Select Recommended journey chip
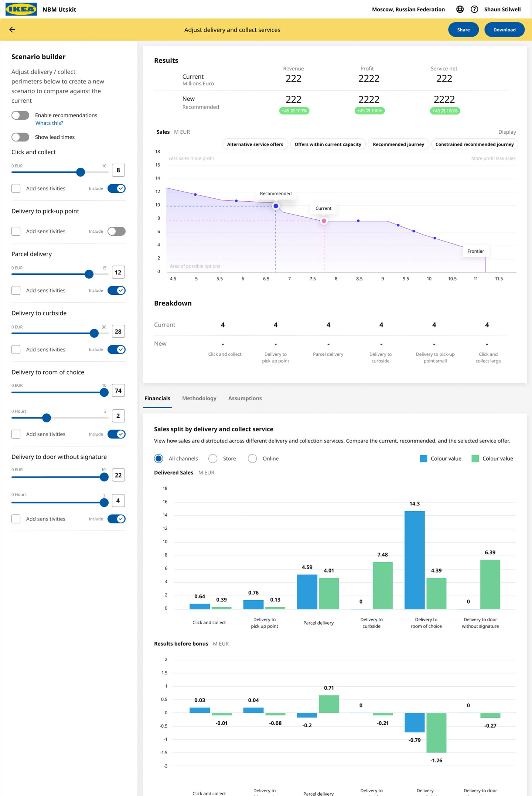This screenshot has width=532, height=796. [398, 144]
